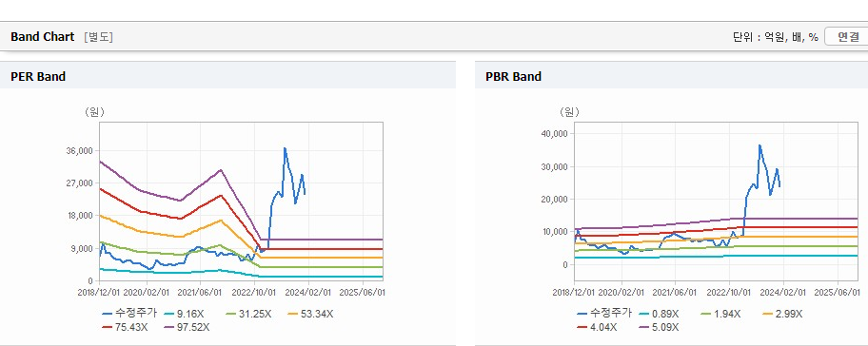Click 2018/12/01 x-axis label in PER chart
This screenshot has width=868, height=346.
click(x=100, y=293)
